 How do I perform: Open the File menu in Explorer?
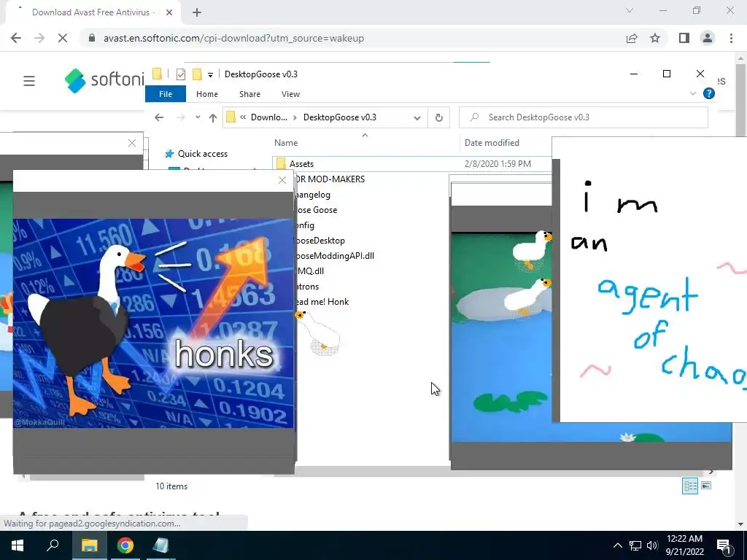pos(166,94)
